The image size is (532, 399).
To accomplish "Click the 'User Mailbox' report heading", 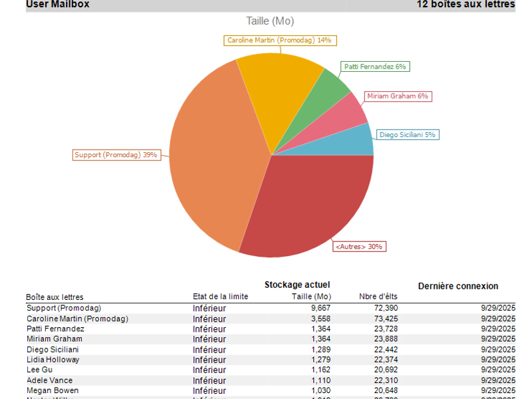I will 57,5.
